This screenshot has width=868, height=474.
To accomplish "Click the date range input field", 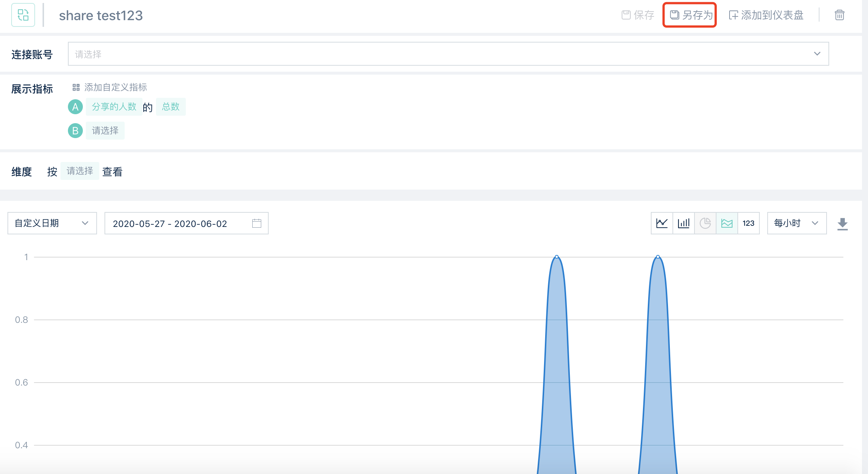I will pyautogui.click(x=186, y=223).
